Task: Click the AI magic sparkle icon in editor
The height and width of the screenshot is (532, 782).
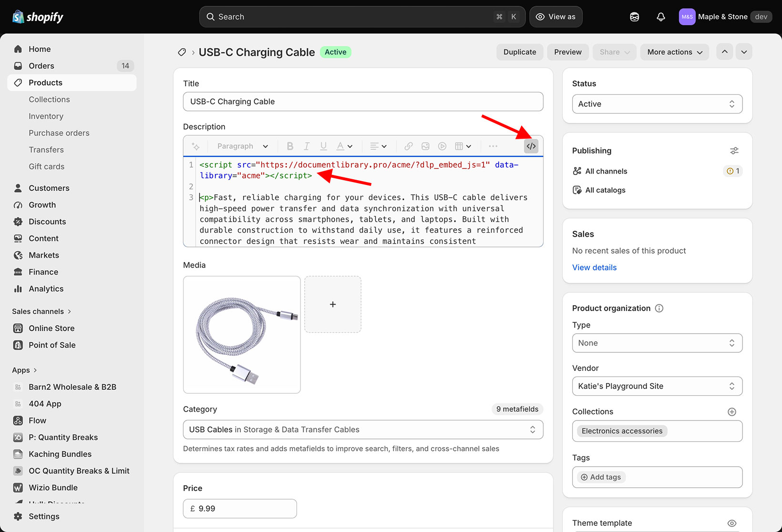Action: [195, 146]
